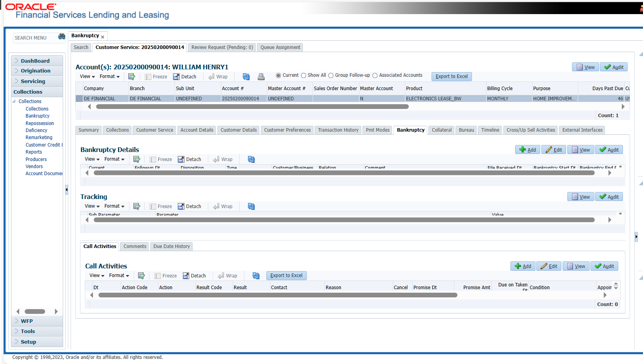Select the Group Follow-up radio button
The image size is (643, 364).
click(331, 76)
